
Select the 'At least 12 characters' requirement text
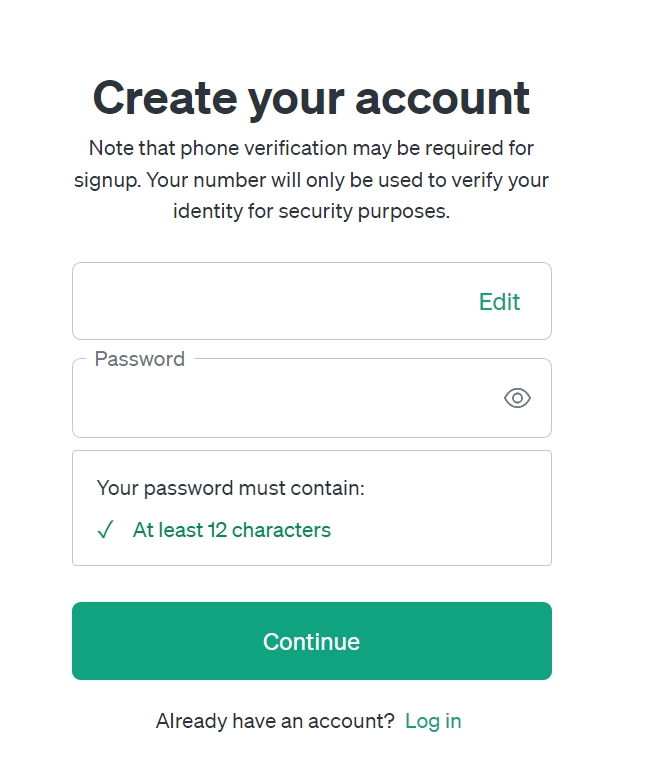click(231, 530)
